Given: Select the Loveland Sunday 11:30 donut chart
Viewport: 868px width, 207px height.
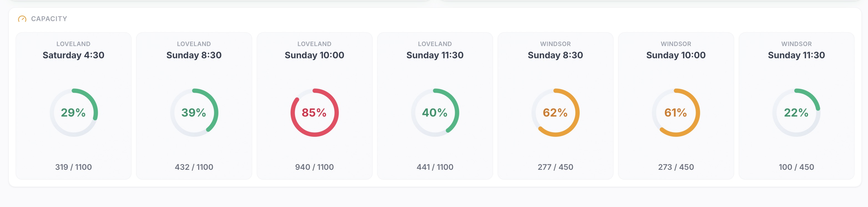Looking at the screenshot, I should (435, 113).
